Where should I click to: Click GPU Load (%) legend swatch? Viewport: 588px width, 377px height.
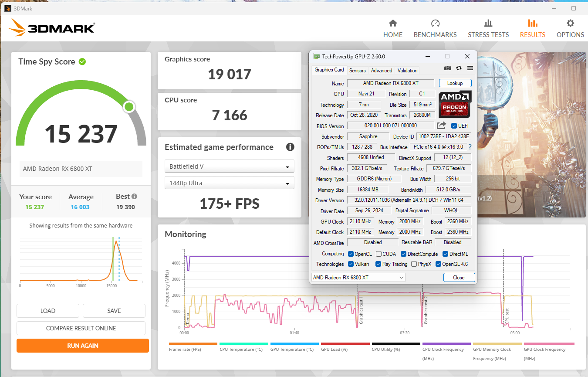[x=345, y=343]
